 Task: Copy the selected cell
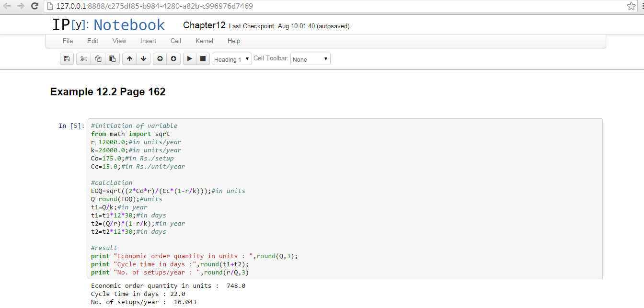click(98, 59)
